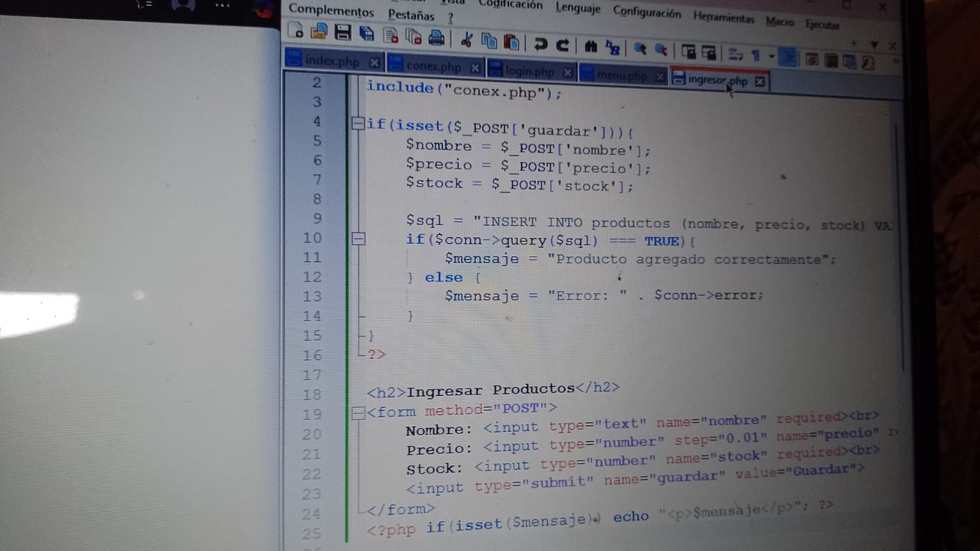Click the Open file folder icon

click(x=319, y=31)
